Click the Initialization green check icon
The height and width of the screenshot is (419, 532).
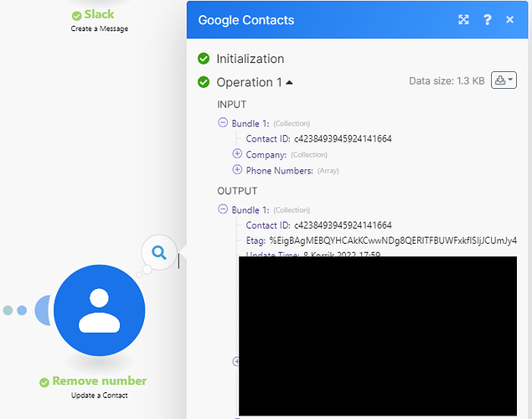[204, 59]
